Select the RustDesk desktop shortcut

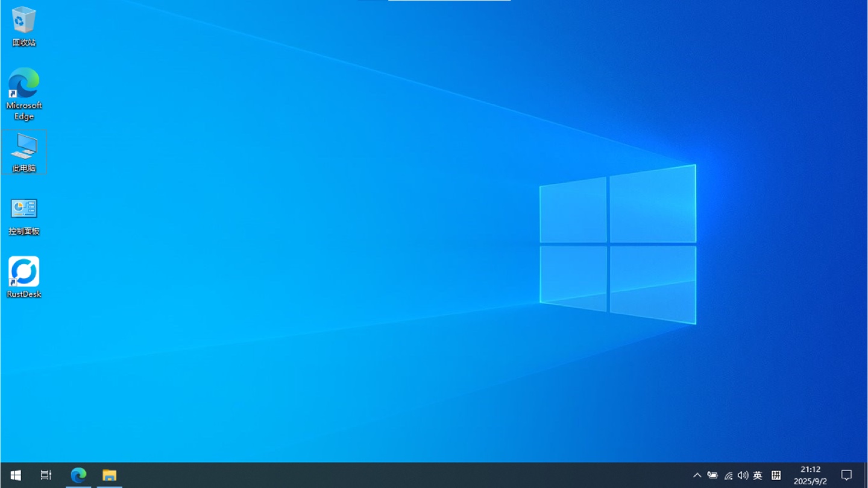(x=24, y=277)
